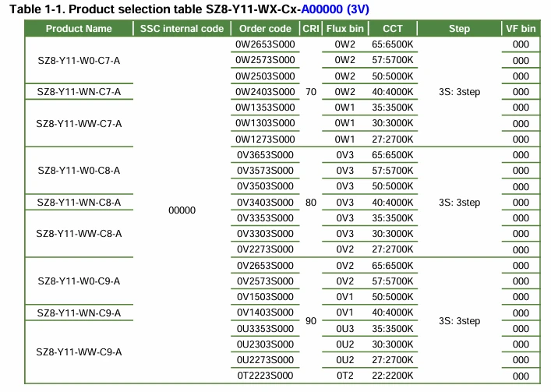Click the SSC internal code value 00000
Viewport: 551px width, 392px height.
(x=182, y=210)
